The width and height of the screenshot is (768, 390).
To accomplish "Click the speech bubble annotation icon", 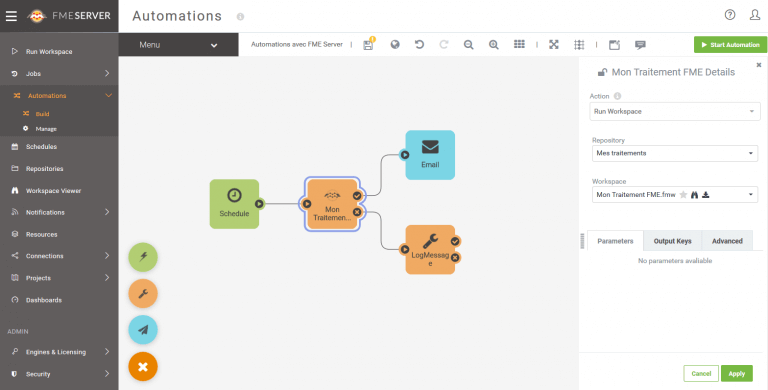I will pos(640,45).
